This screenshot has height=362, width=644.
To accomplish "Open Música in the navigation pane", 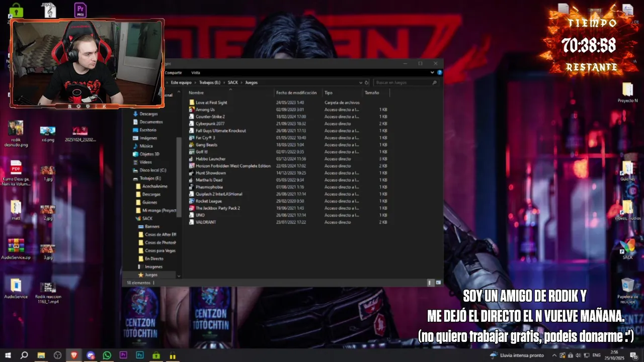I will tap(146, 146).
